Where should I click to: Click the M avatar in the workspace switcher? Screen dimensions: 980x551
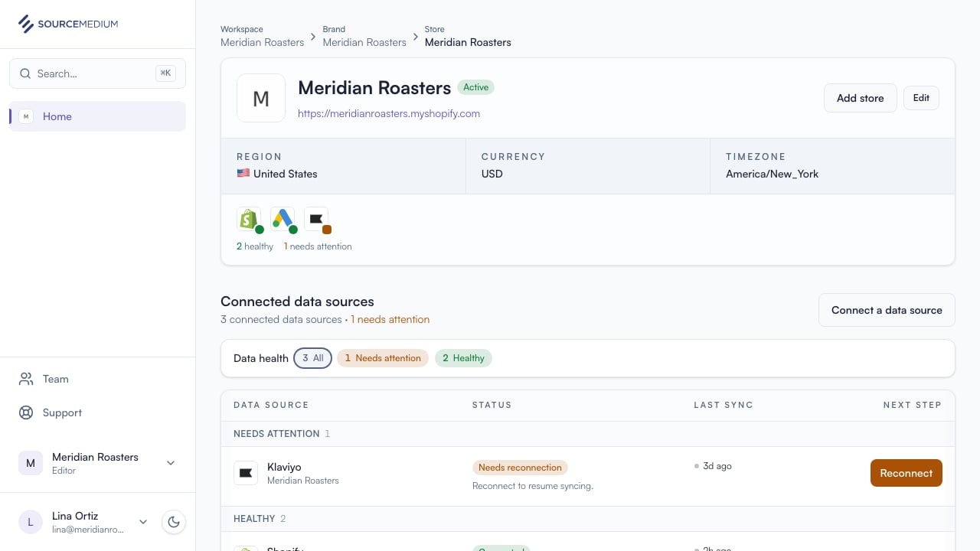31,463
